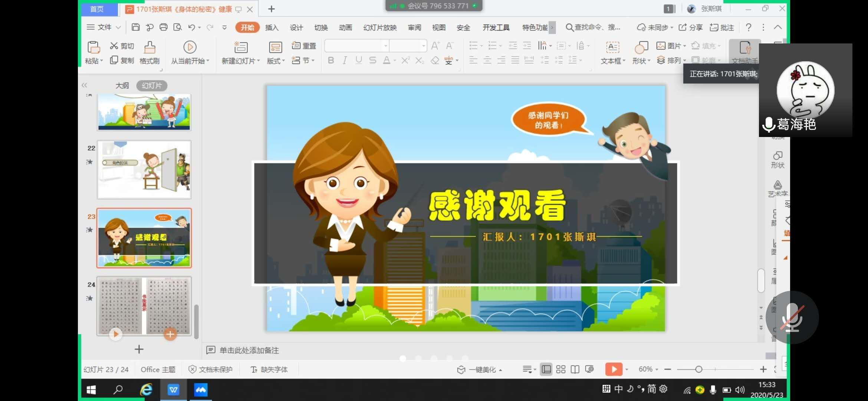The image size is (868, 401).
Task: Open the 幻灯片放映 ribbon tab
Action: coord(379,27)
